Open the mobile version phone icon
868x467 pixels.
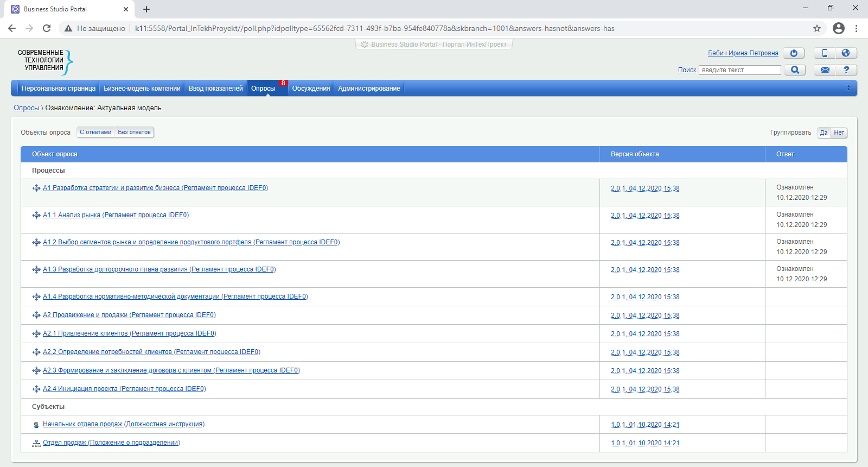pyautogui.click(x=825, y=53)
